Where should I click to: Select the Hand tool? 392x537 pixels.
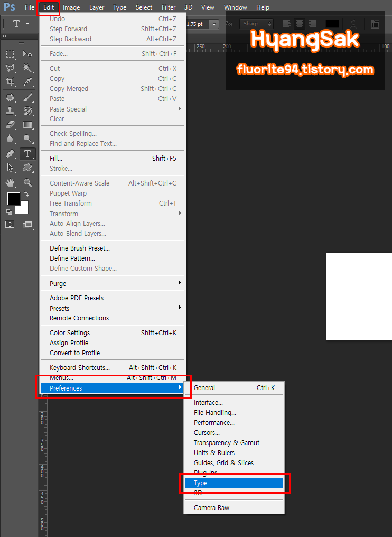[x=10, y=182]
